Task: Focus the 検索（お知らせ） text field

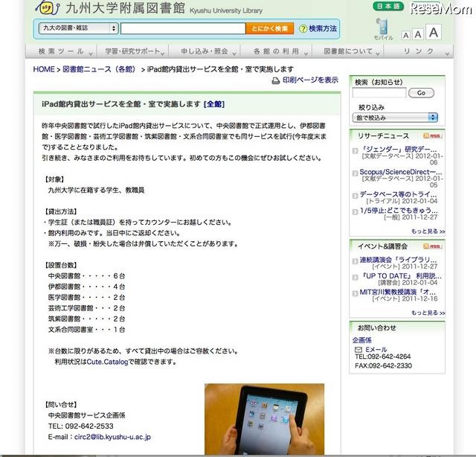Action: [379, 93]
